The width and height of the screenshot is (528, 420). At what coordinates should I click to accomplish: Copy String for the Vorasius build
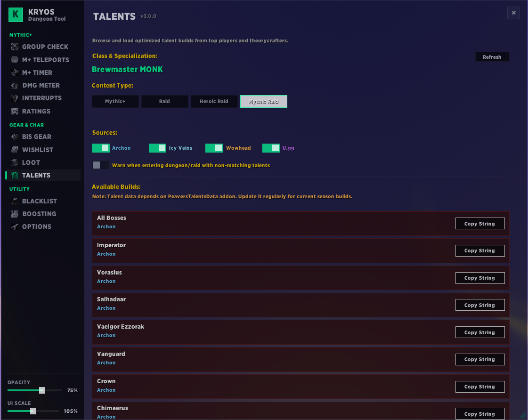(x=480, y=278)
